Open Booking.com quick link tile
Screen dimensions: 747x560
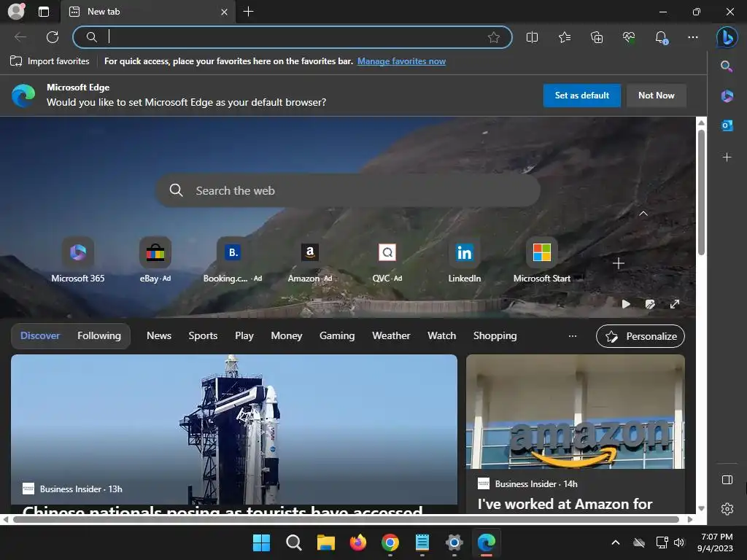click(233, 260)
